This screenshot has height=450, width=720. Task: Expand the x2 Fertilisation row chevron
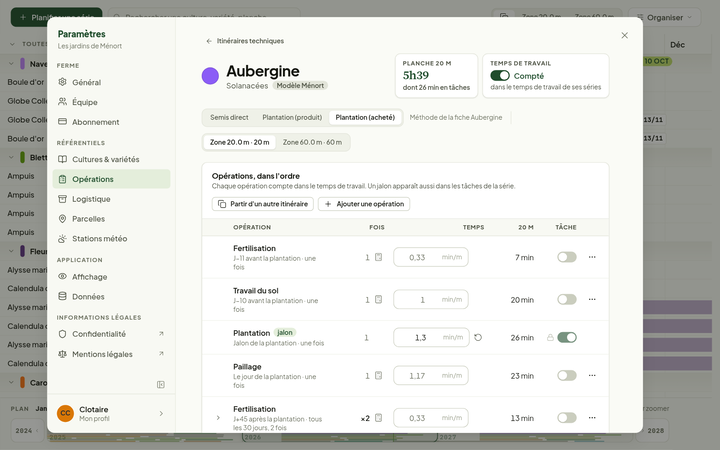tap(218, 418)
